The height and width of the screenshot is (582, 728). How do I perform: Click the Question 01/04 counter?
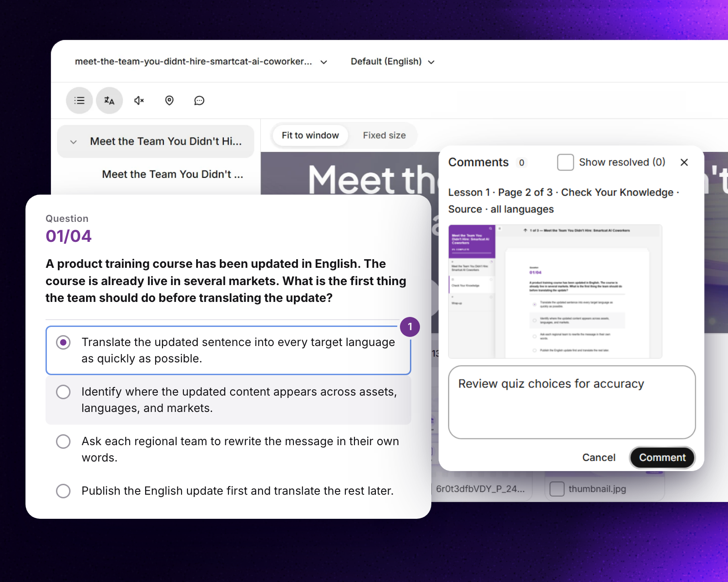(69, 236)
